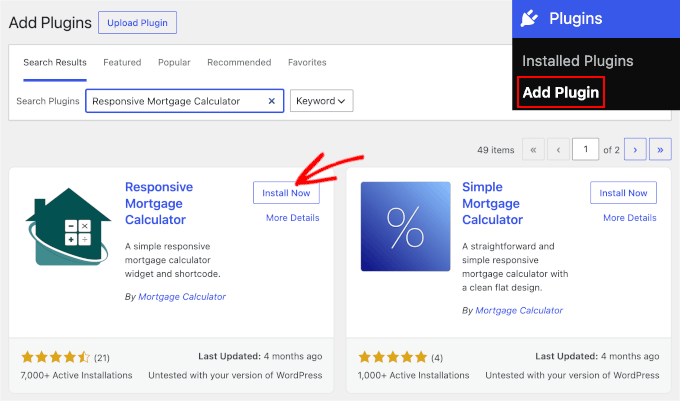Open the Simple Mortgage Calculator percent icon
This screenshot has width=680, height=401.
(405, 227)
